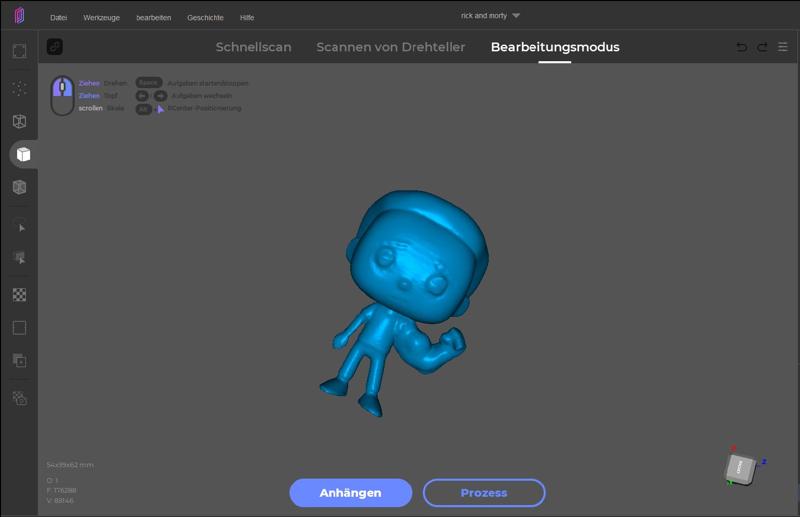Open the Werkzeuge menu

102,17
